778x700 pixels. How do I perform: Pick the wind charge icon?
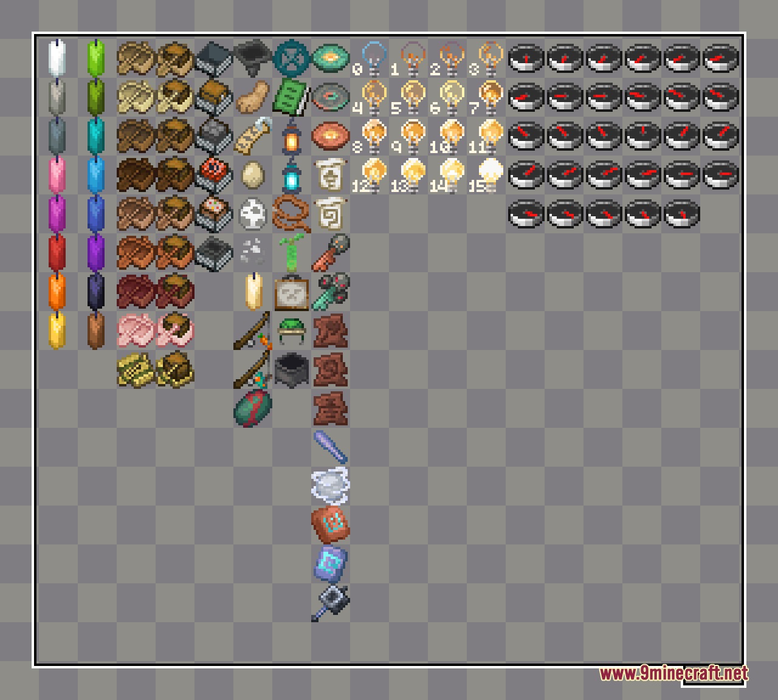point(331,485)
